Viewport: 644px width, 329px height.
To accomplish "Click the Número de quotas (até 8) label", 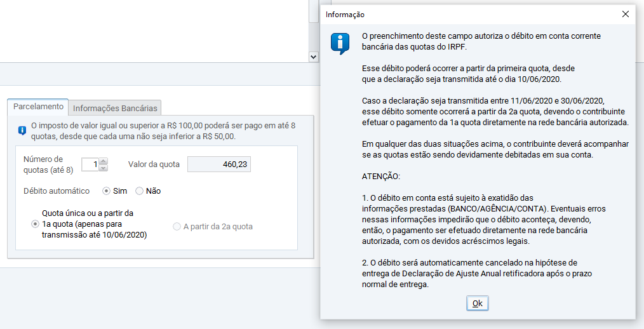I will point(48,164).
